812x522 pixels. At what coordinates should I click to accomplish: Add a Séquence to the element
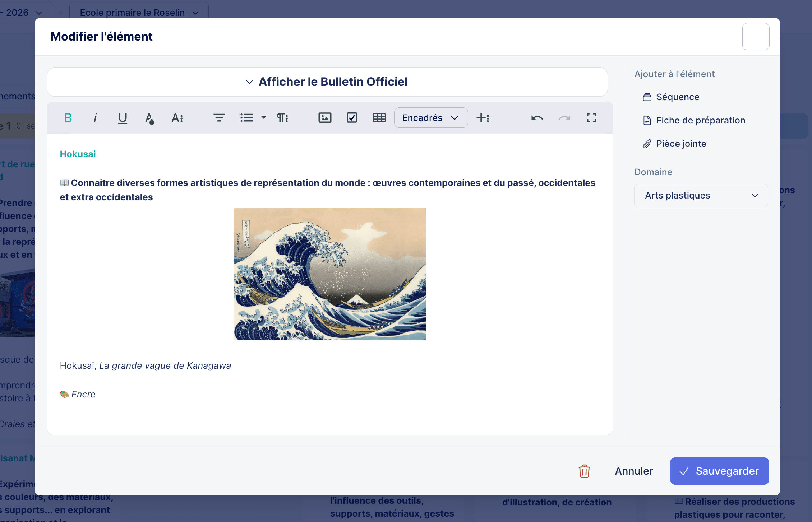click(677, 97)
